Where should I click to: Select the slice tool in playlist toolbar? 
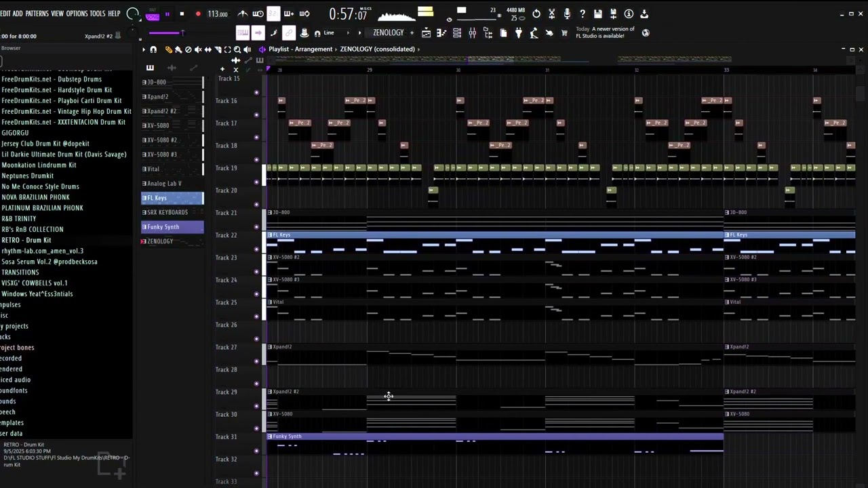(218, 49)
